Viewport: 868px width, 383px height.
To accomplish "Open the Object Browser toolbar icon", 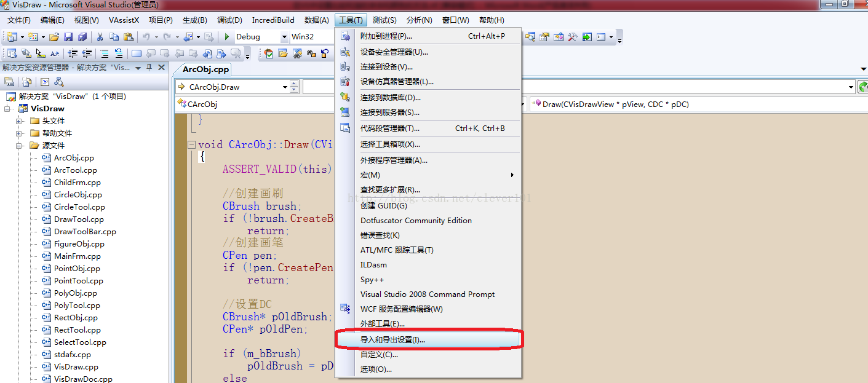I will coord(559,37).
